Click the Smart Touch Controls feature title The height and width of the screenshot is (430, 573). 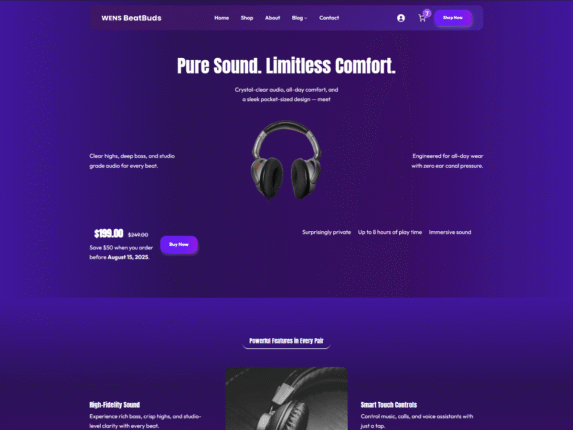coord(389,405)
